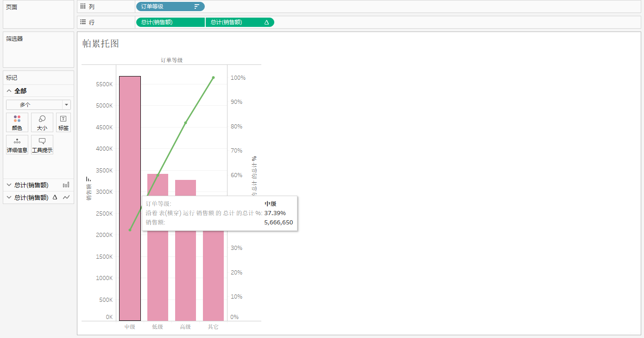
Task: Click the columns shelf icon next to 列
Action: (83, 6)
